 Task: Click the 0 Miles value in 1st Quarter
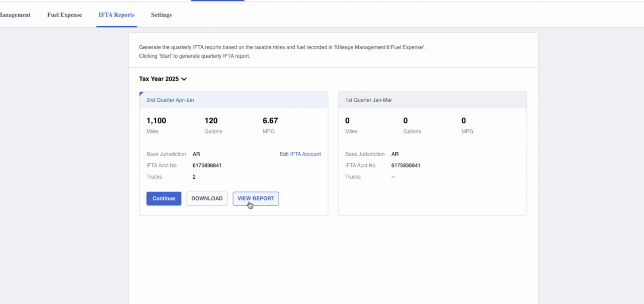(348, 121)
